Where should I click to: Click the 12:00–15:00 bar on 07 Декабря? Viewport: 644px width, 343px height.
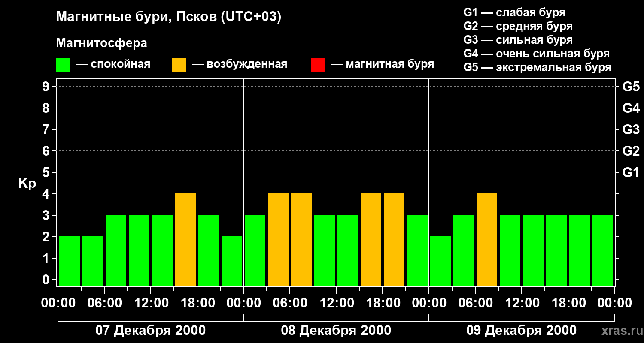(x=162, y=250)
